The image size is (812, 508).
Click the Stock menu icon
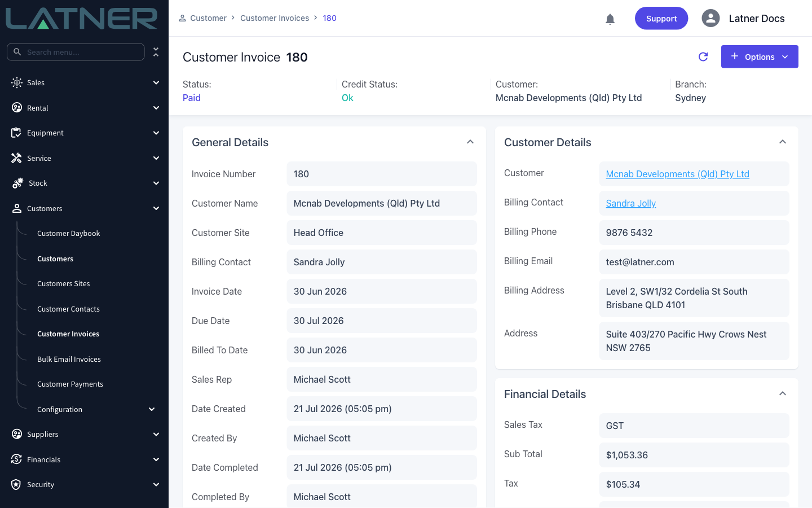pyautogui.click(x=17, y=183)
